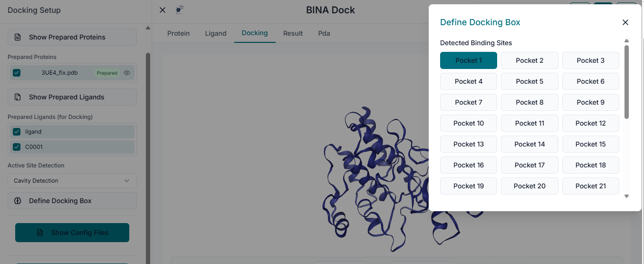The height and width of the screenshot is (264, 644).
Task: Click the file icon on Show Config Files
Action: click(x=40, y=233)
